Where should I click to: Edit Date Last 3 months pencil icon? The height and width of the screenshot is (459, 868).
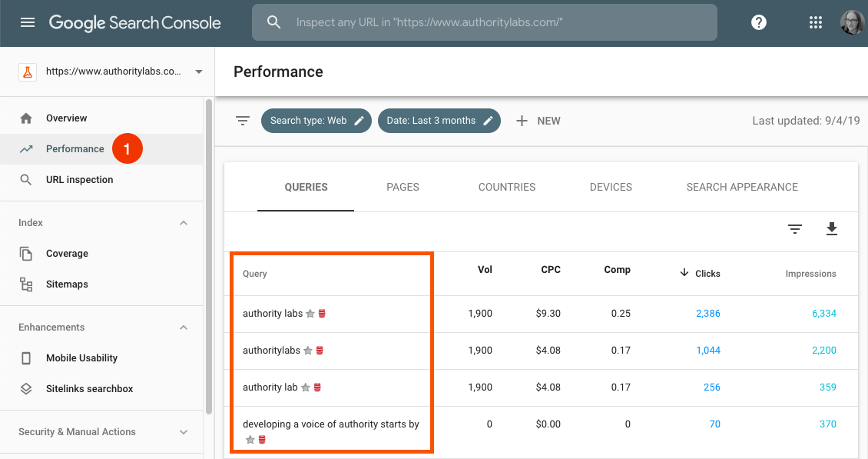coord(488,121)
